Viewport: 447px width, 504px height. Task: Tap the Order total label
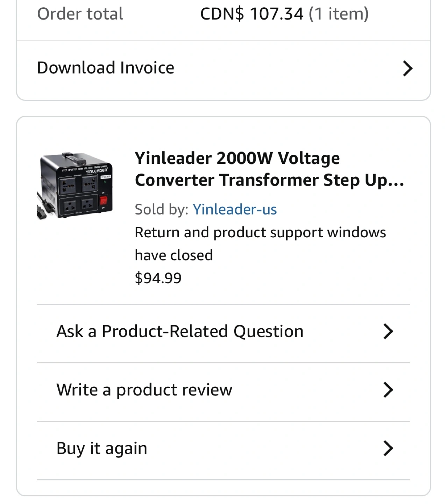80,14
